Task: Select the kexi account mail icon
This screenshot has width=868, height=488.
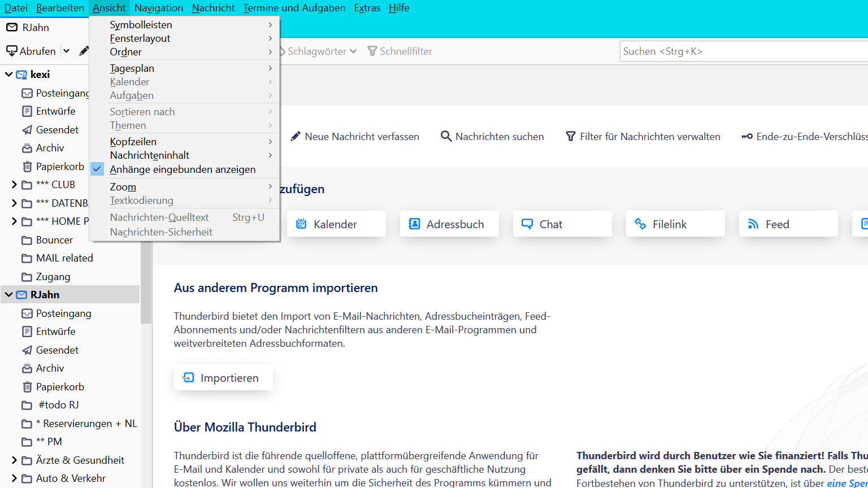Action: pyautogui.click(x=21, y=75)
